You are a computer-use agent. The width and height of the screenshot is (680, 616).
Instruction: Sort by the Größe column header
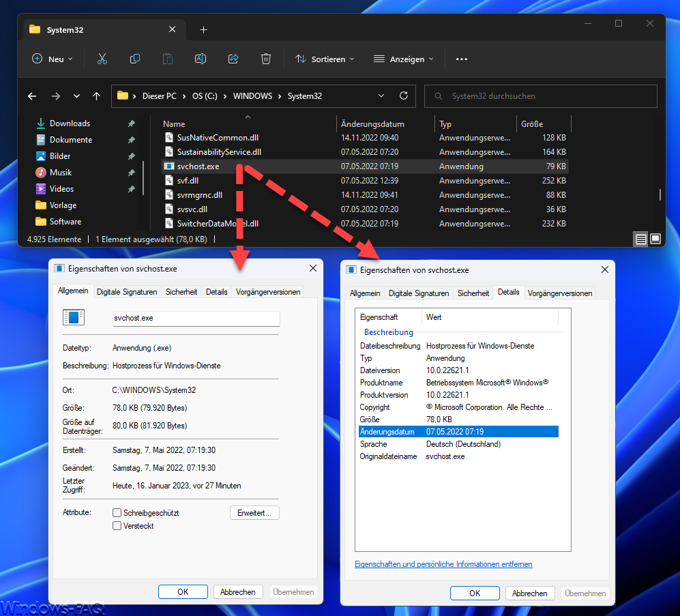click(x=544, y=124)
